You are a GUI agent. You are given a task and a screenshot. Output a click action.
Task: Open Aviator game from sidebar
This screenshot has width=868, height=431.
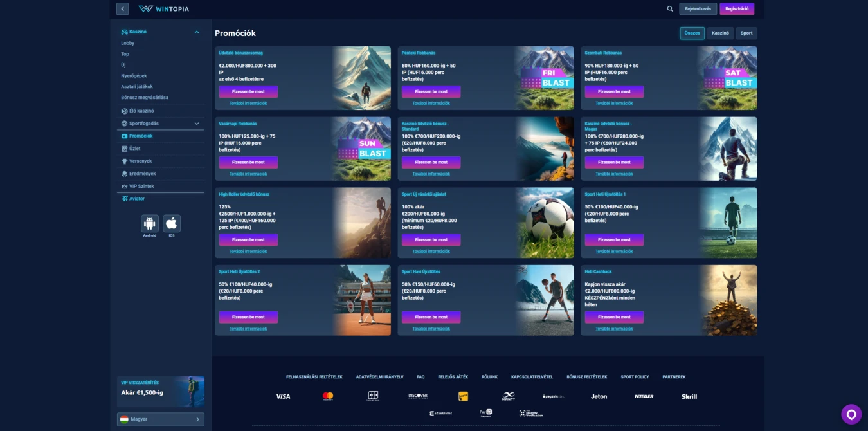coord(136,199)
